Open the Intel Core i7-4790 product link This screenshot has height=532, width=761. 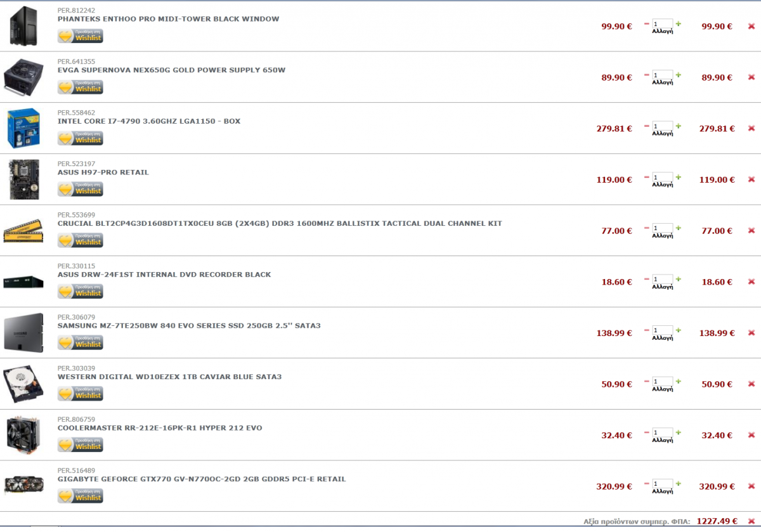click(x=149, y=121)
